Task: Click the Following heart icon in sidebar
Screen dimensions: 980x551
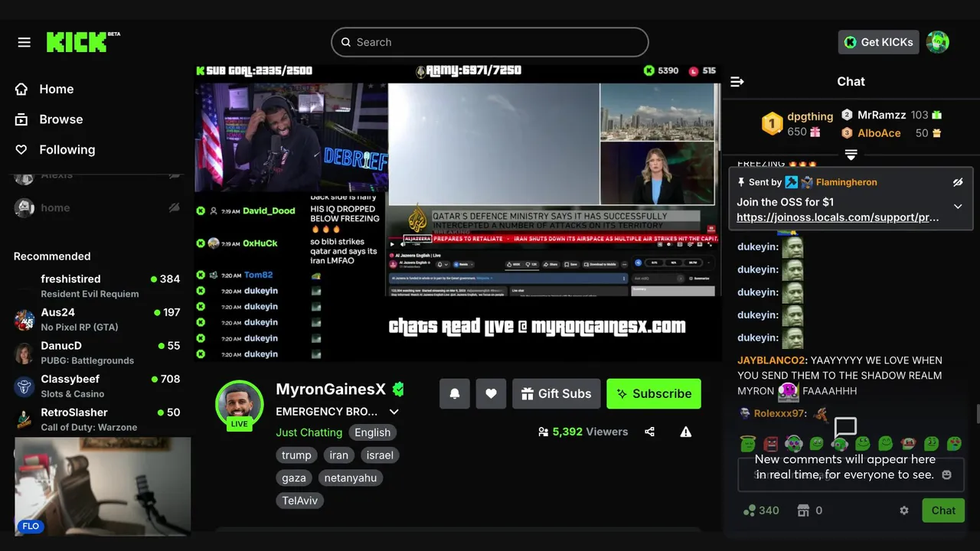Action: 21,150
